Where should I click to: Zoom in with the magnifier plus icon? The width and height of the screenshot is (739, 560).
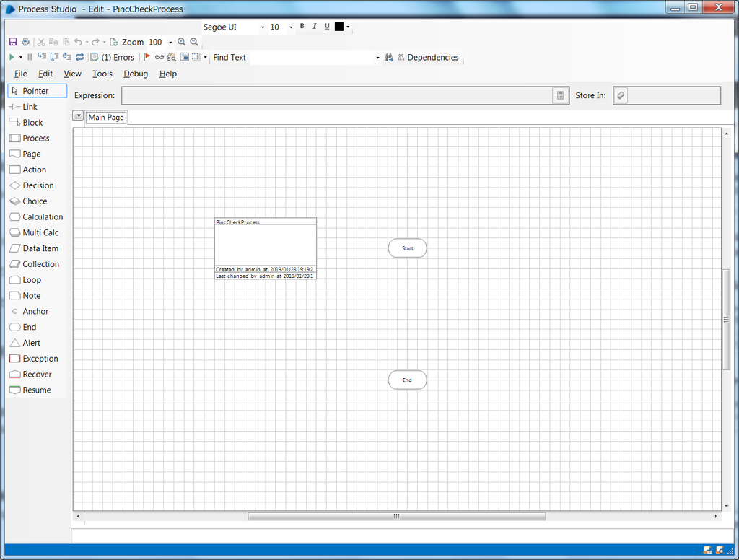tap(181, 42)
